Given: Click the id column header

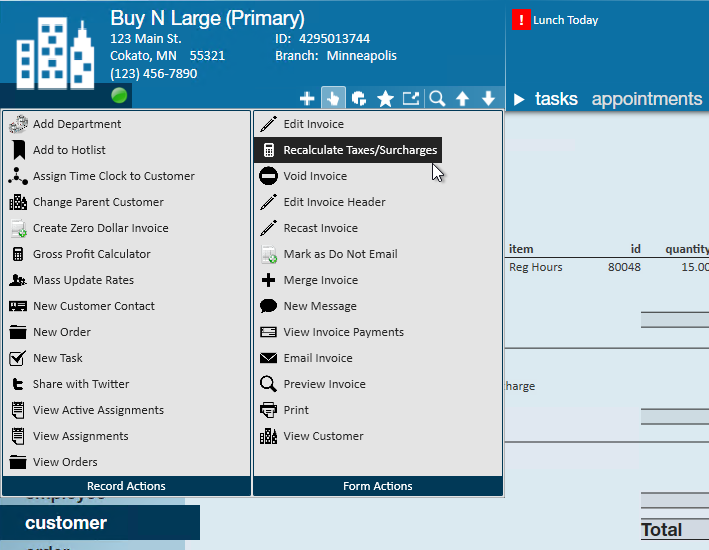Looking at the screenshot, I should tap(635, 249).
